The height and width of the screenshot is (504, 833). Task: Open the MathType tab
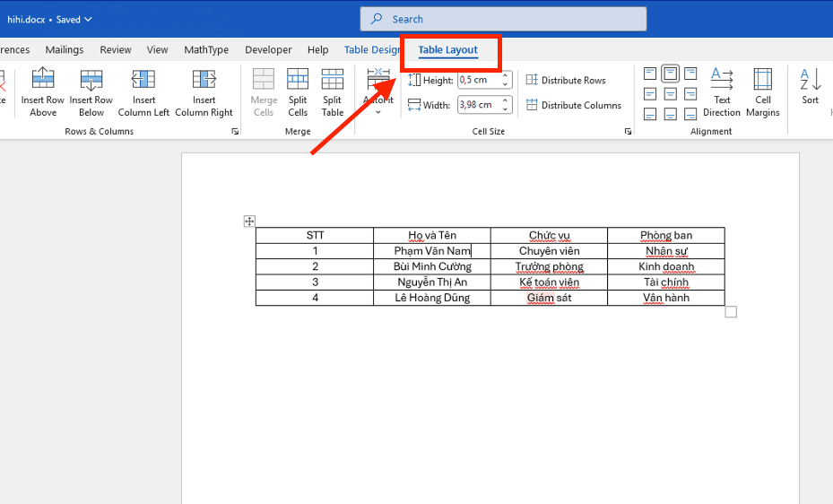click(x=206, y=50)
